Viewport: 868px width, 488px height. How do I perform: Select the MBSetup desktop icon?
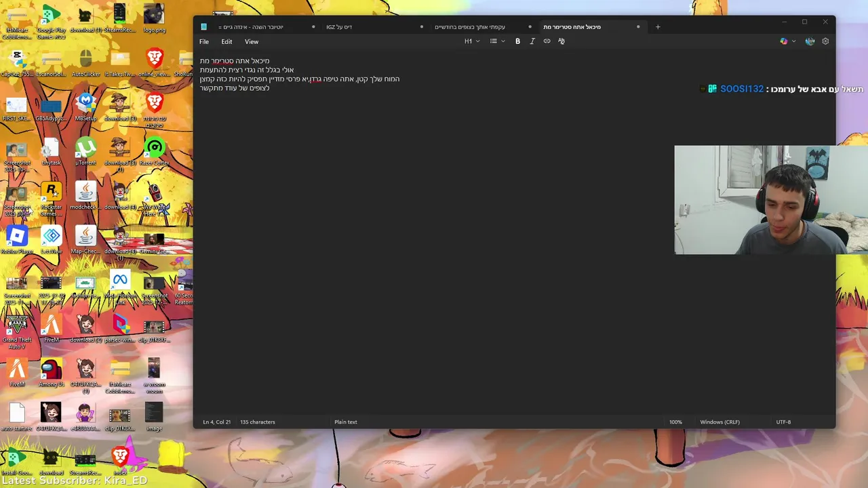85,107
